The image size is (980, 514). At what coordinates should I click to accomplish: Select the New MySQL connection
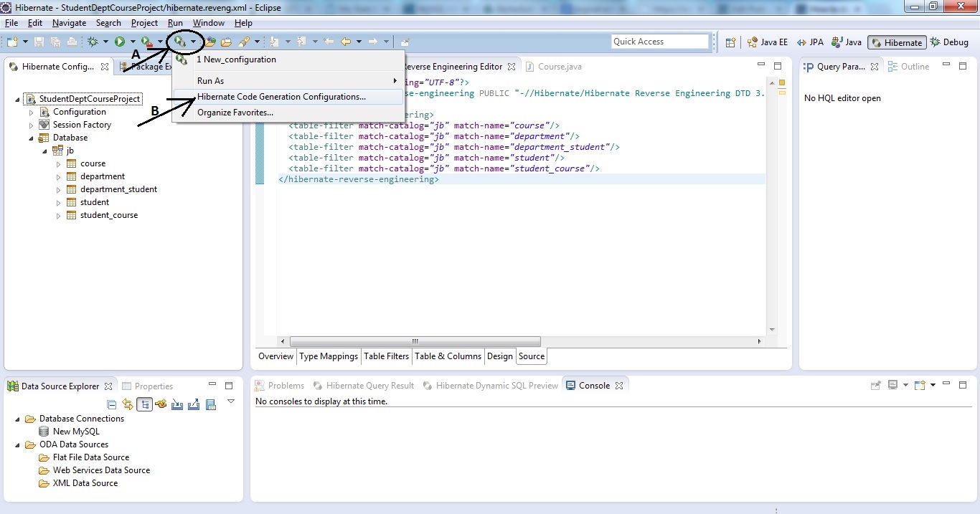[70, 432]
